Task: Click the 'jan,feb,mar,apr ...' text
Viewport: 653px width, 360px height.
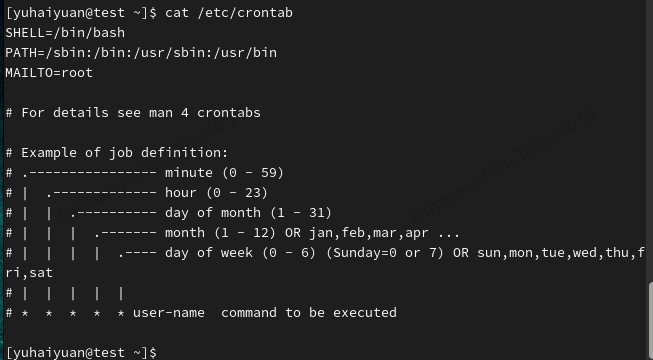Action: coord(384,233)
